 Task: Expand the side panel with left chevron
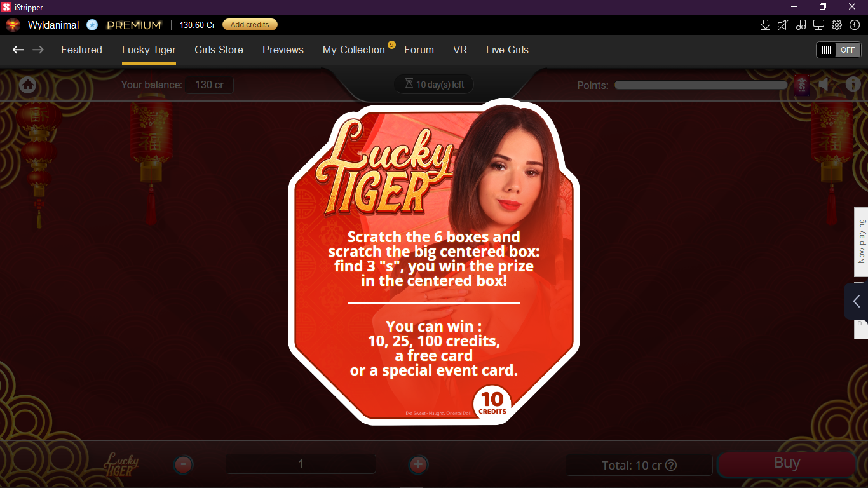(x=856, y=301)
